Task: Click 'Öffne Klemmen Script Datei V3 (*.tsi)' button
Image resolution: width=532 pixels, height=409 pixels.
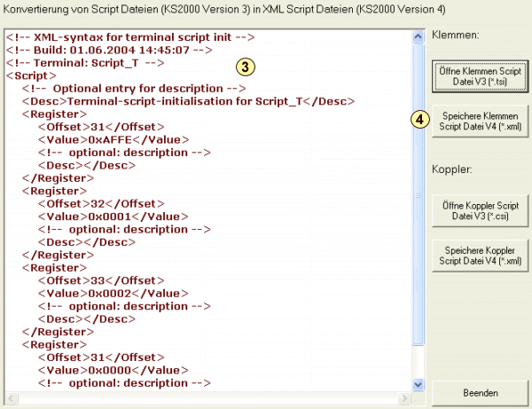Action: pos(480,76)
